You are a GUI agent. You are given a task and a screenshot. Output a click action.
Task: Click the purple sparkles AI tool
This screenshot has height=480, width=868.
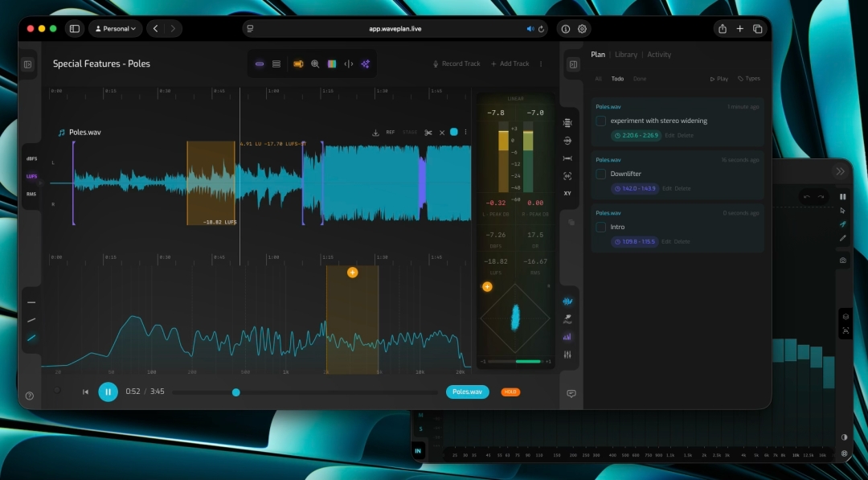point(366,64)
